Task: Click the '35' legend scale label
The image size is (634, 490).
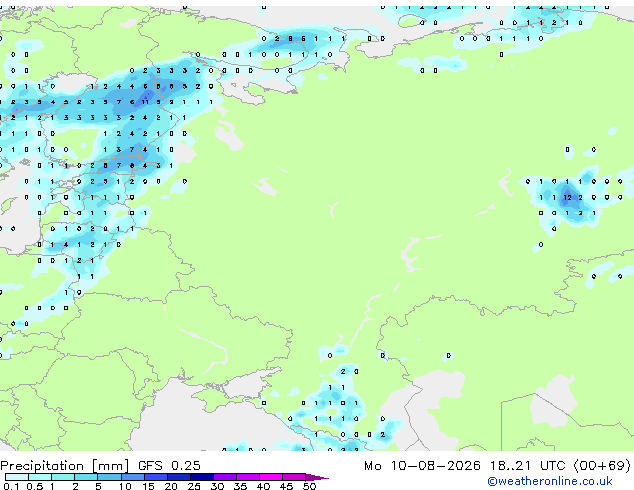Action: pyautogui.click(x=240, y=486)
